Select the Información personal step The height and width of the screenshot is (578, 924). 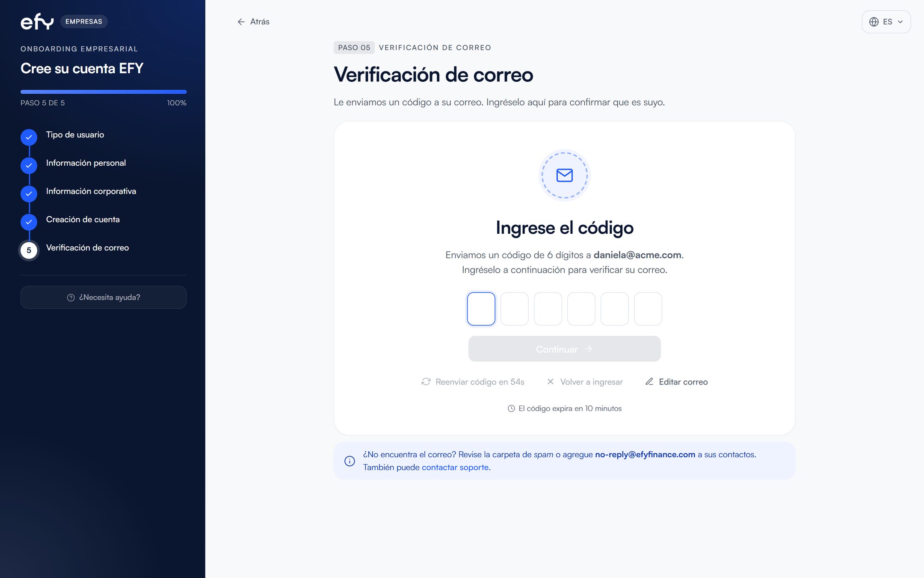pos(86,163)
